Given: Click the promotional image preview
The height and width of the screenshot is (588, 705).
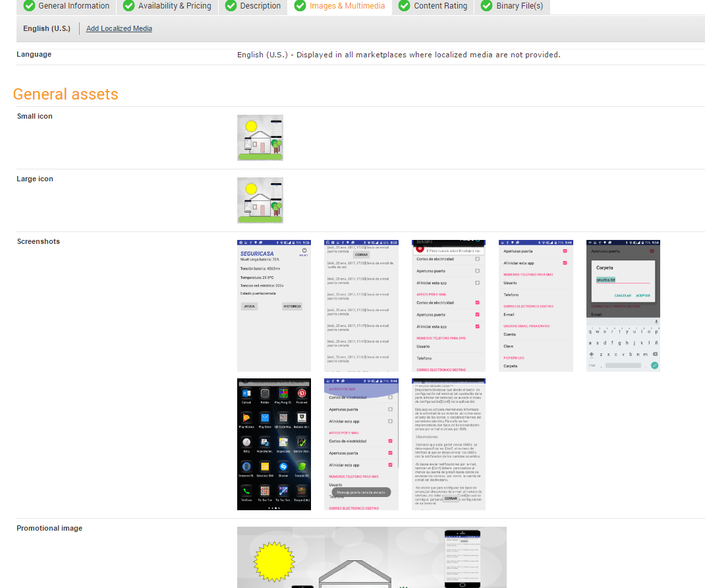Looking at the screenshot, I should (x=372, y=557).
